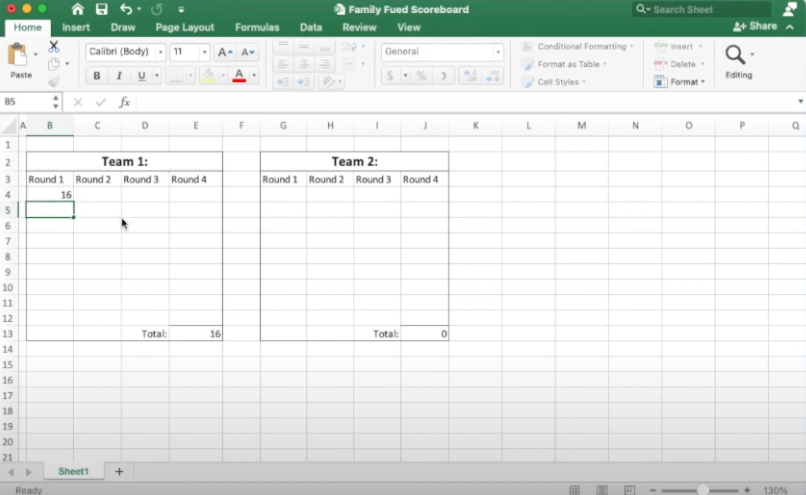Switch to Normal view in status bar
This screenshot has width=806, height=495.
pyautogui.click(x=575, y=490)
